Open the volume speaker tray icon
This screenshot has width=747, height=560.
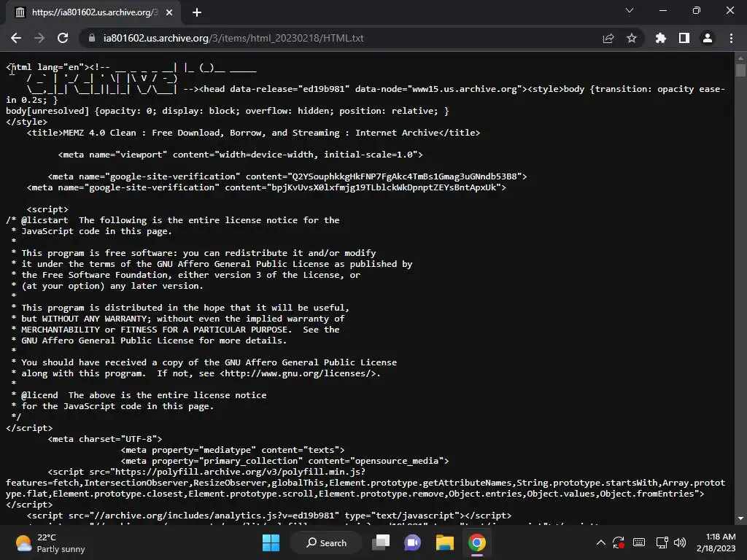pyautogui.click(x=680, y=542)
